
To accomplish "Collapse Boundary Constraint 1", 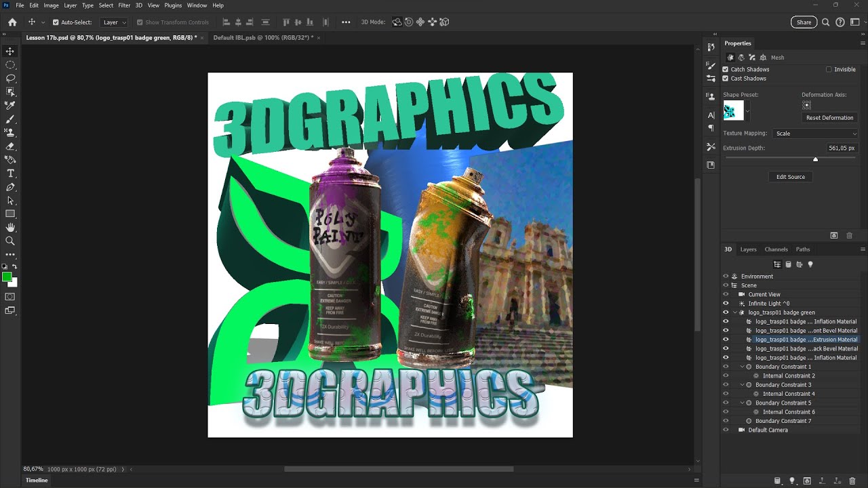I will click(743, 367).
